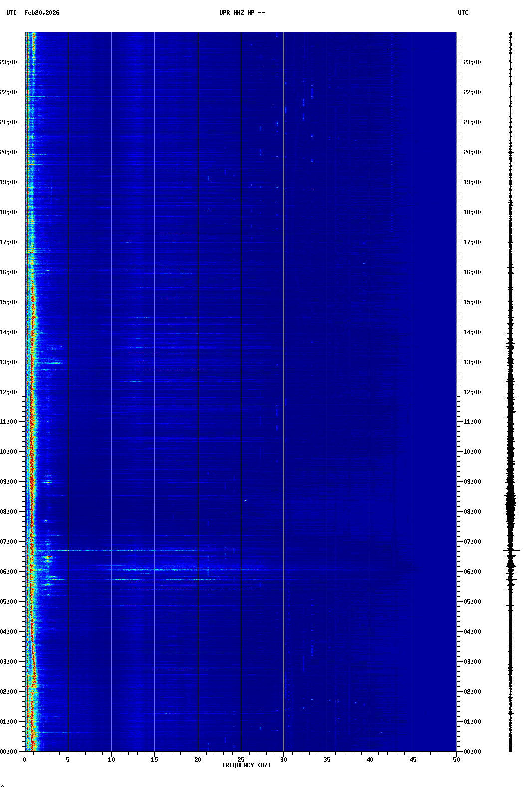Click the 35 Hz frequency axis tick label
Screen dimensions: 532x791
click(327, 759)
